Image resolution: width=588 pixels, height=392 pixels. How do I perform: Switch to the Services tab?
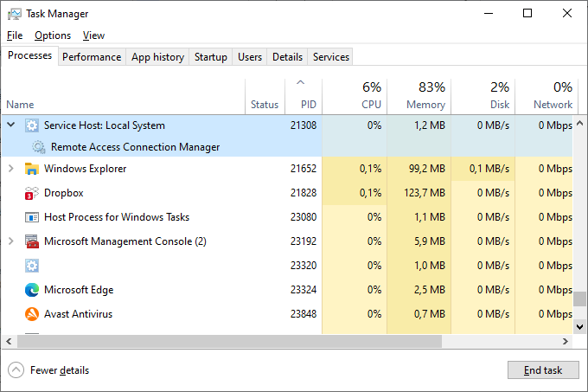(330, 57)
